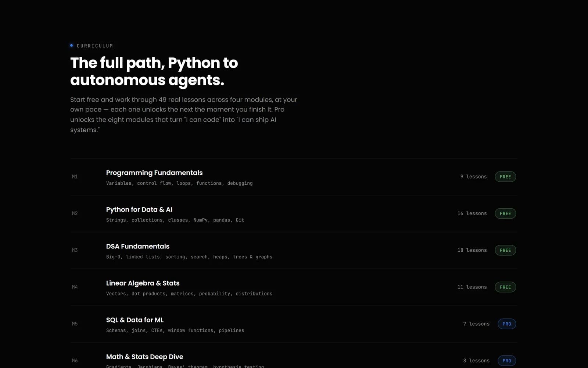Click the M5 module number

point(75,324)
